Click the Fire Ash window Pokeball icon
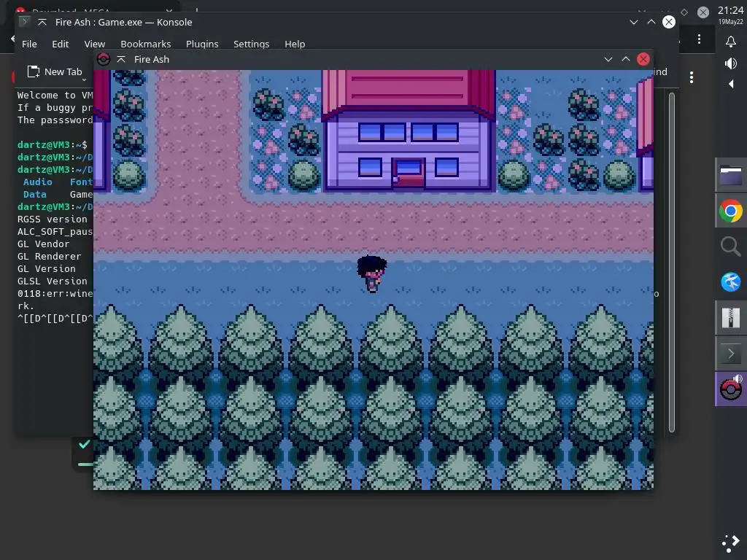The width and height of the screenshot is (747, 560). tap(104, 59)
